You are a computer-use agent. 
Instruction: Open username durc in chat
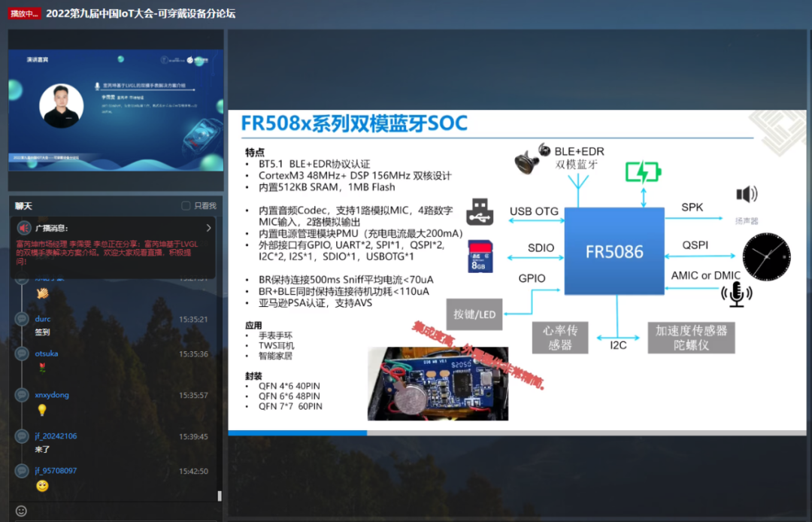point(42,319)
